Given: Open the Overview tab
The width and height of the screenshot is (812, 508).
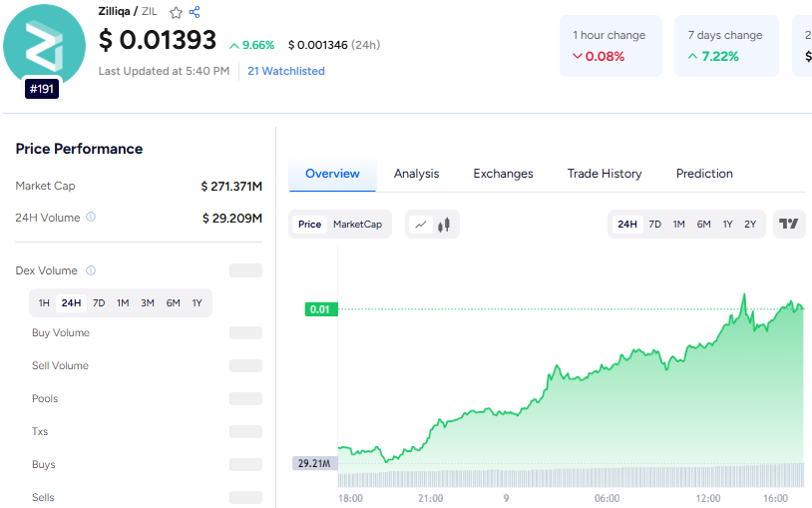Looking at the screenshot, I should point(332,174).
